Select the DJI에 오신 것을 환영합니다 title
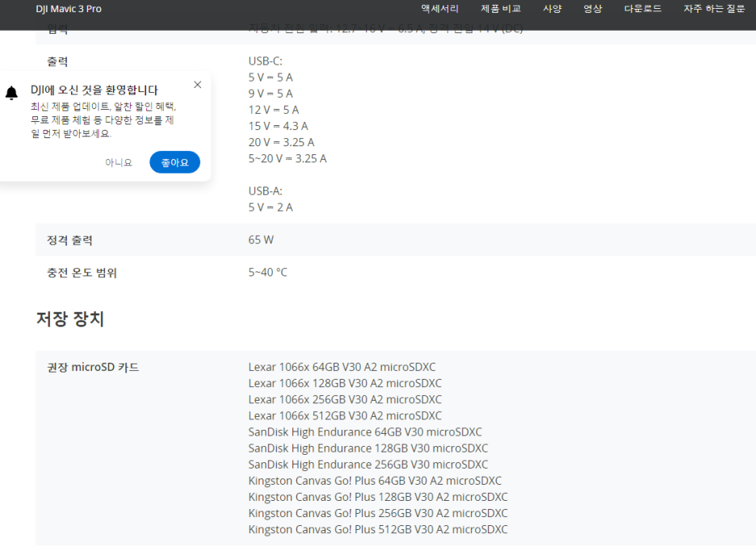The image size is (756, 555). 94,90
